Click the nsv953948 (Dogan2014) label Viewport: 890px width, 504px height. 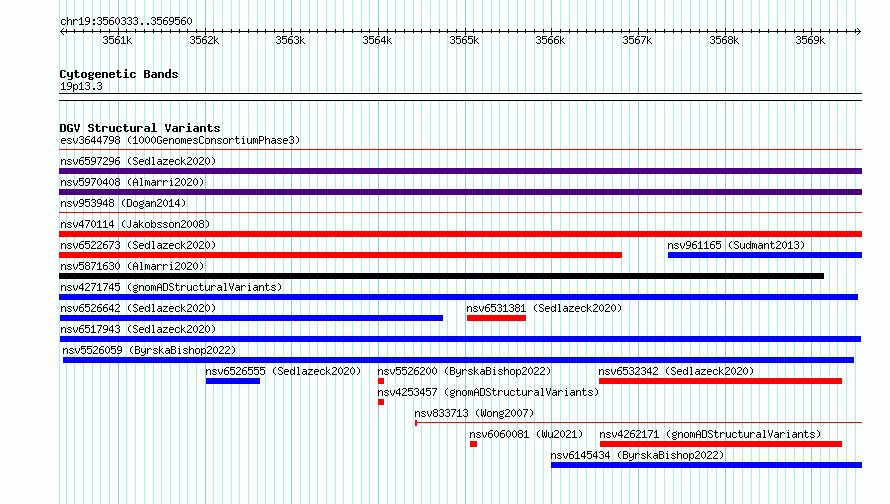(123, 203)
